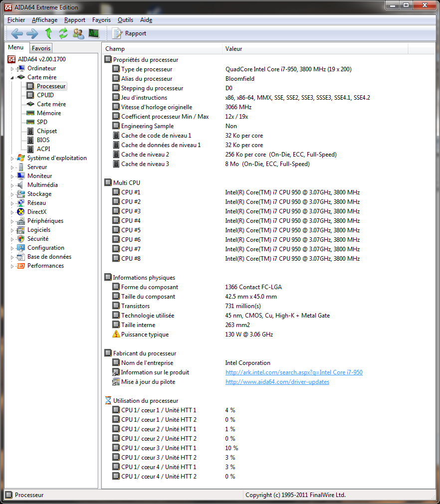Click the Stockage drive icon
The height and width of the screenshot is (504, 440).
[x=21, y=194]
